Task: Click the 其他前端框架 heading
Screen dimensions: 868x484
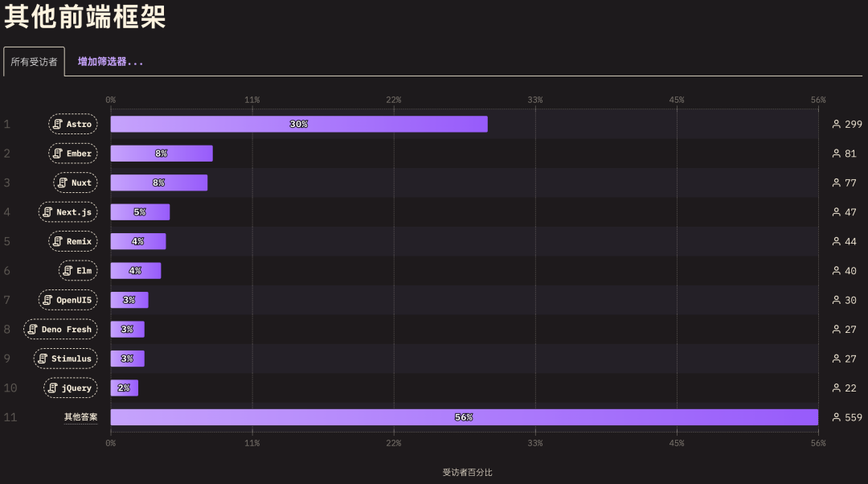Action: pos(84,15)
